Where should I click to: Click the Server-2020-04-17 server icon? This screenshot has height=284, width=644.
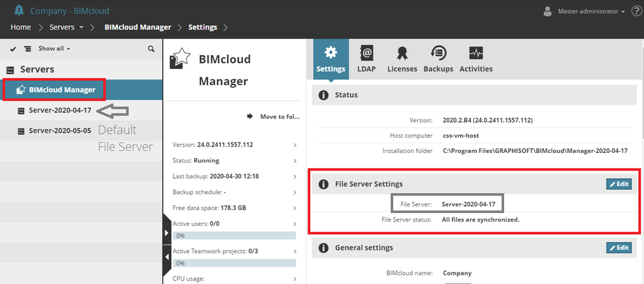pyautogui.click(x=21, y=110)
